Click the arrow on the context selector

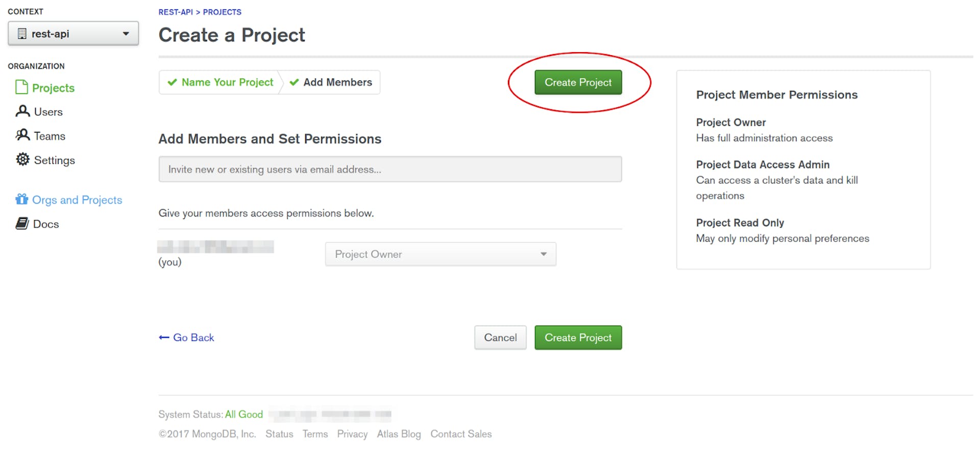coord(126,34)
